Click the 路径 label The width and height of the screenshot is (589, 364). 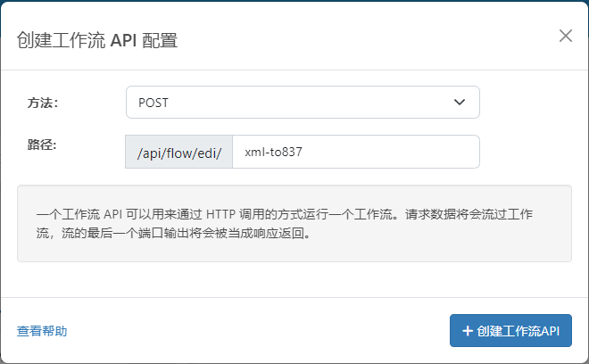tap(43, 145)
